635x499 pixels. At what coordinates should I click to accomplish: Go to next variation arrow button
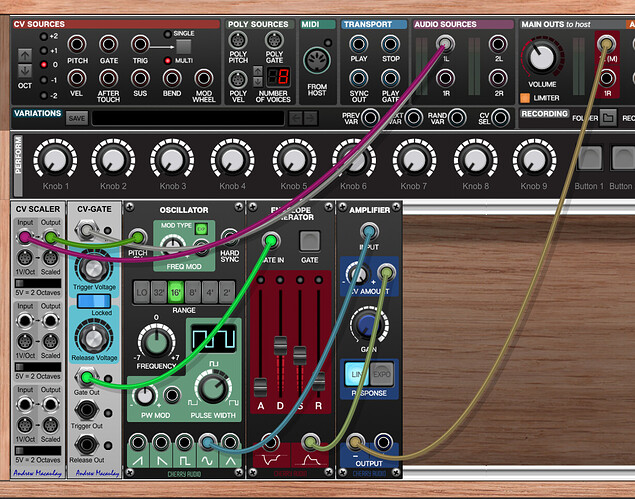pyautogui.click(x=311, y=118)
